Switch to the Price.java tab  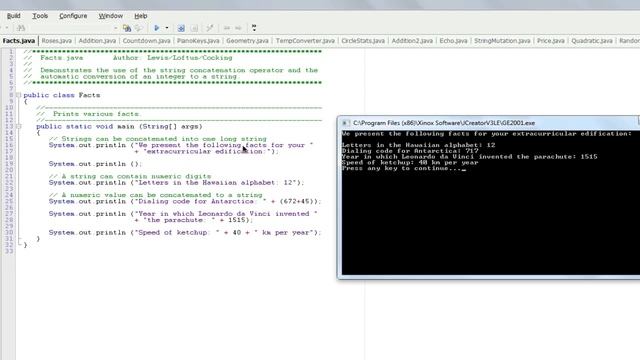pyautogui.click(x=551, y=41)
